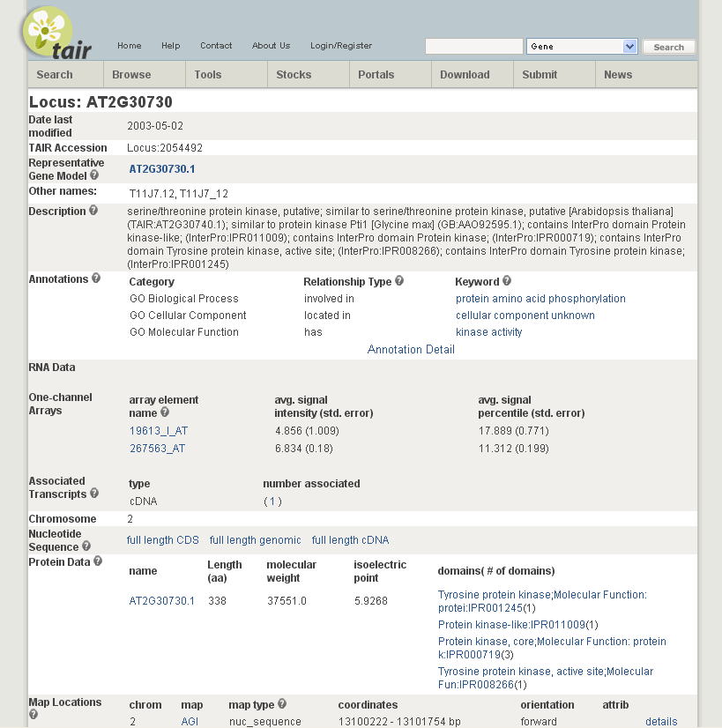722x728 pixels.
Task: Open protein AT2G30730.1 link in Protein Data
Action: coord(161,601)
